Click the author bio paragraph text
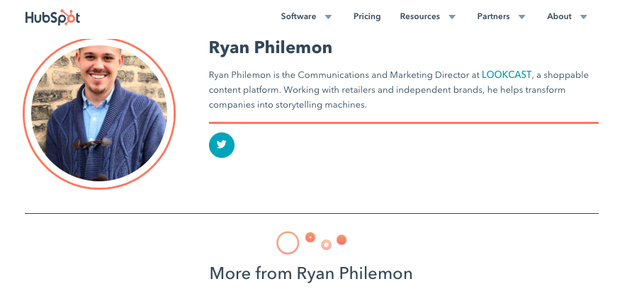This screenshot has width=644, height=296. pos(397,90)
